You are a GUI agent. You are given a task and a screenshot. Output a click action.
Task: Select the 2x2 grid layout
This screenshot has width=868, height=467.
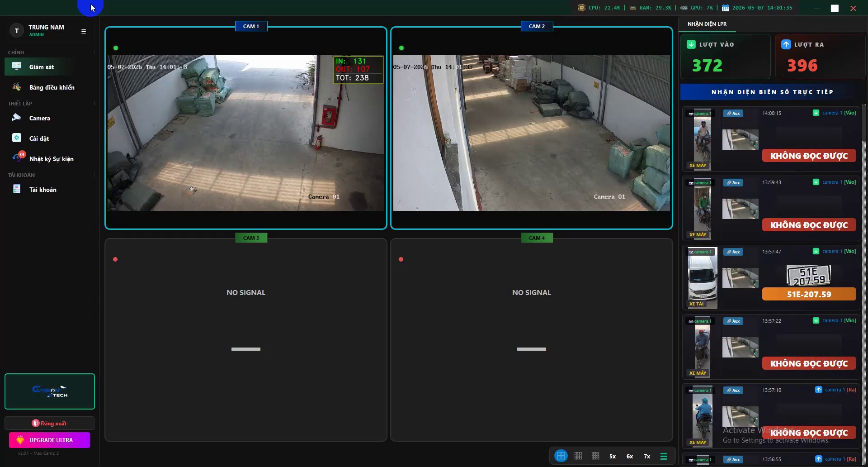(561, 456)
